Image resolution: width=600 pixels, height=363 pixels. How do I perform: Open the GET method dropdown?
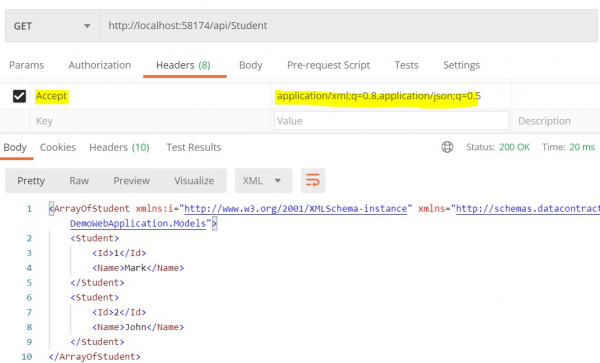coord(53,26)
